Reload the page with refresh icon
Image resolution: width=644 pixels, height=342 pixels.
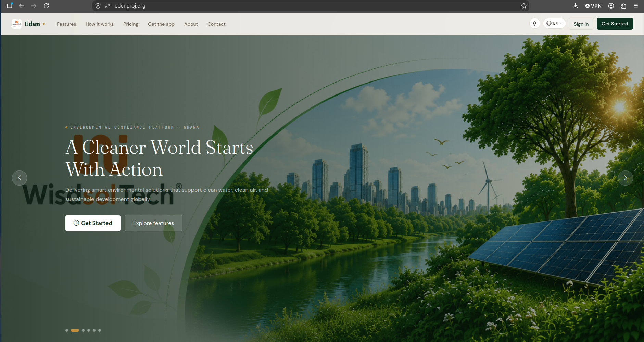[x=46, y=6]
